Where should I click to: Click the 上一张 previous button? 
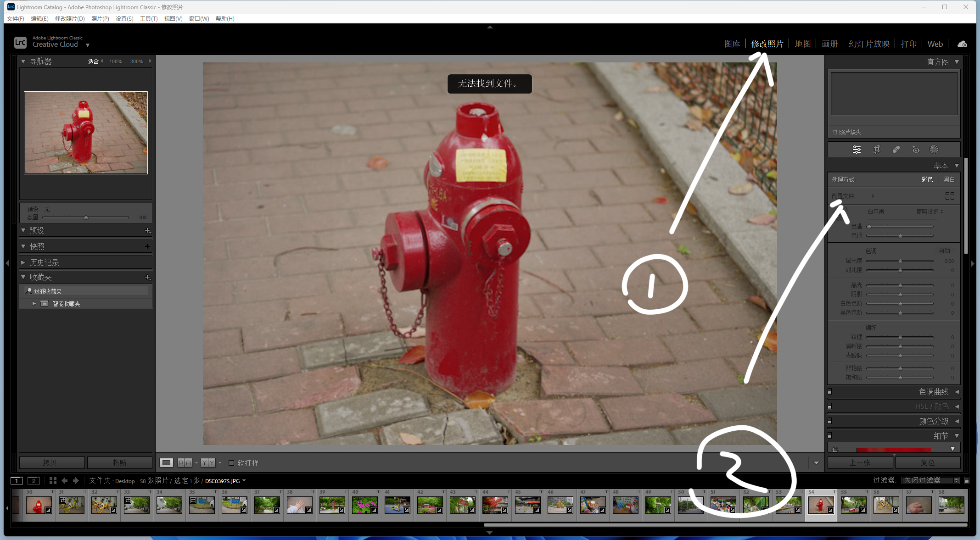pos(859,462)
